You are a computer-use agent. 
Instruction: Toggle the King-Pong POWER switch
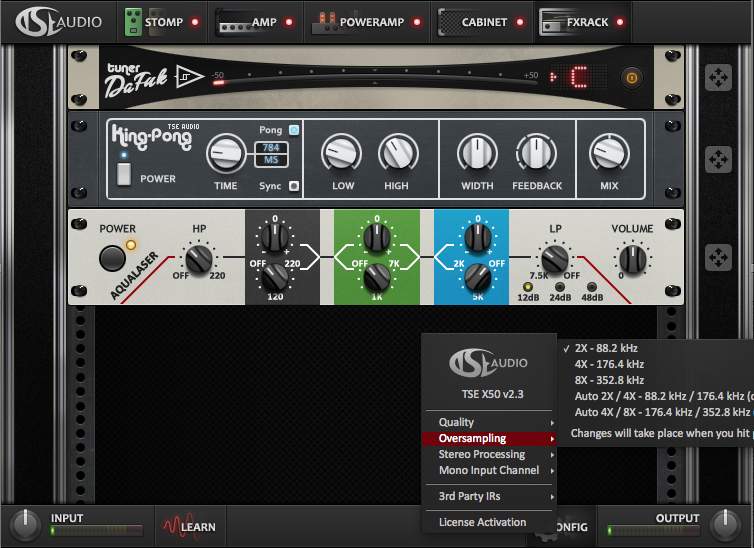124,174
